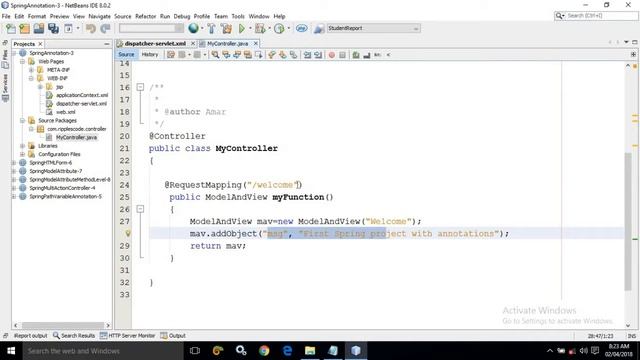Image resolution: width=640 pixels, height=360 pixels.
Task: Click the Find Selection magnifier icon
Action: (x=215, y=55)
